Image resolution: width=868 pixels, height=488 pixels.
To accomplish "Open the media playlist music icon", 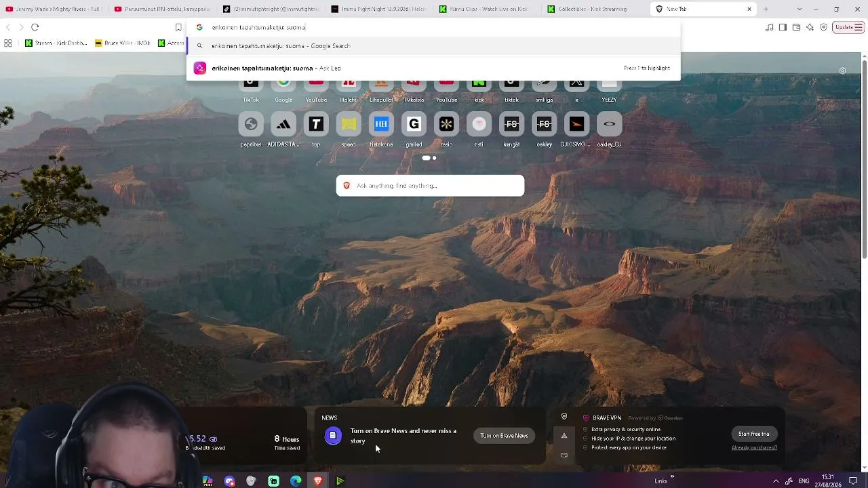I will [769, 27].
